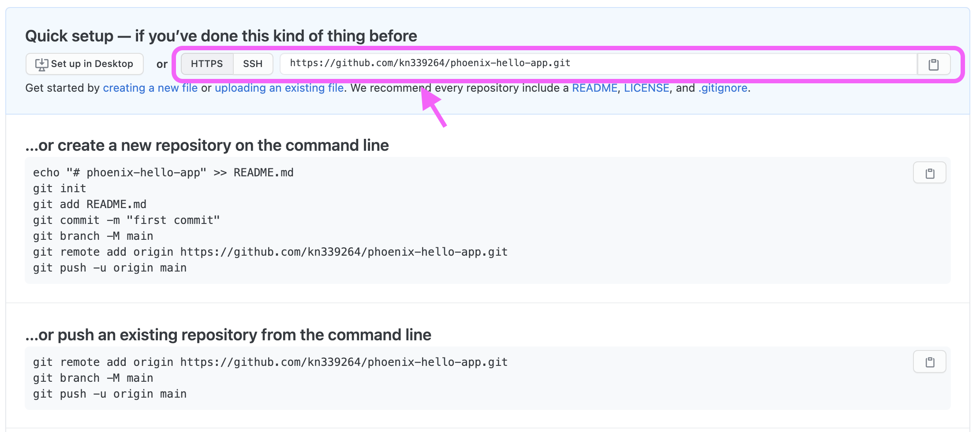Image resolution: width=980 pixels, height=432 pixels.
Task: Copy the new repository command block
Action: pos(930,173)
